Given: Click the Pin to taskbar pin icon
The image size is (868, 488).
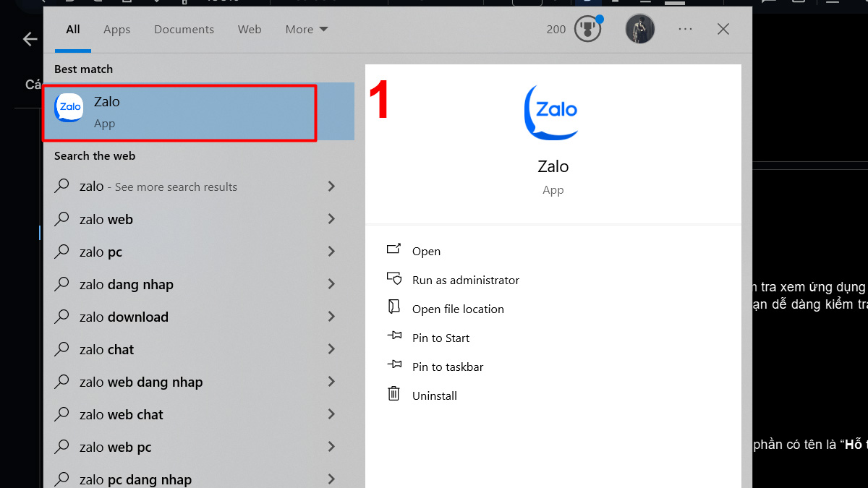Looking at the screenshot, I should 394,366.
